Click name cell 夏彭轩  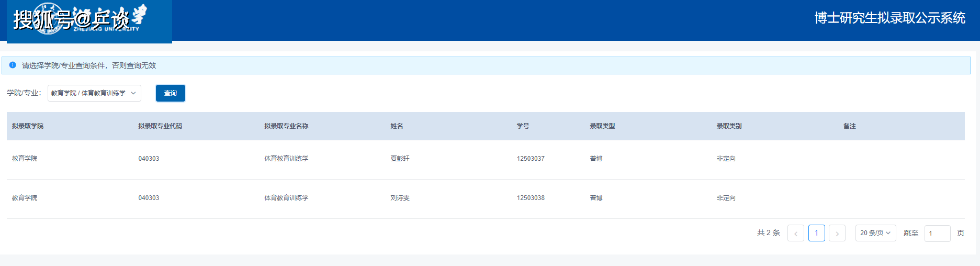coord(400,159)
